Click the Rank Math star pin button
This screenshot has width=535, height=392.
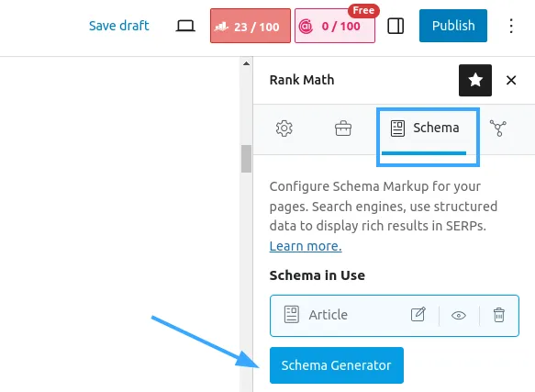coord(475,80)
